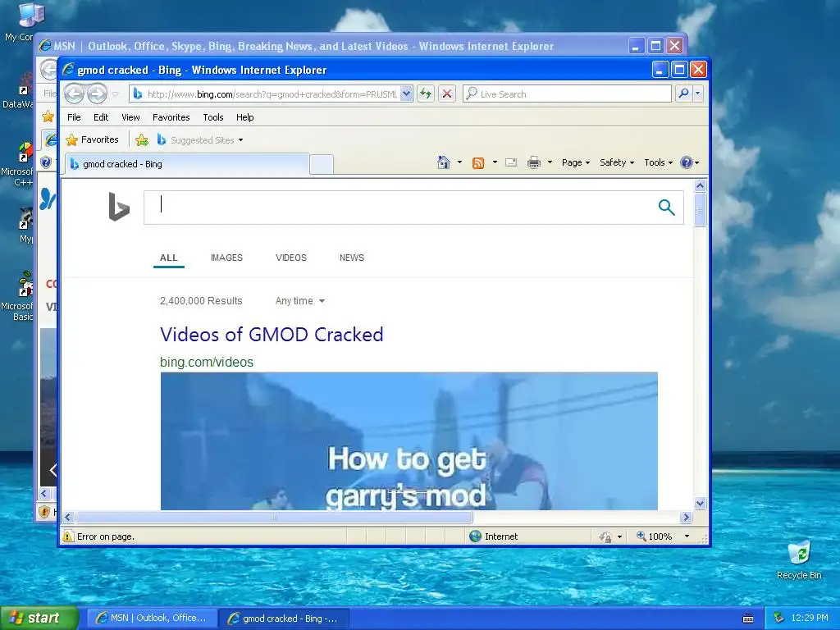Refresh the page with the green arrows icon
Viewport: 840px width, 630px height.
(x=426, y=94)
